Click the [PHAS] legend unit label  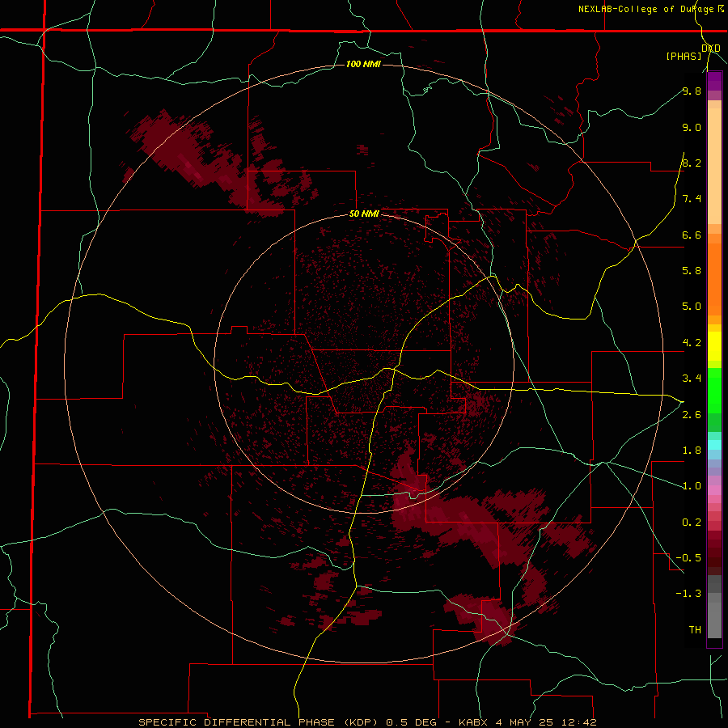click(x=684, y=56)
